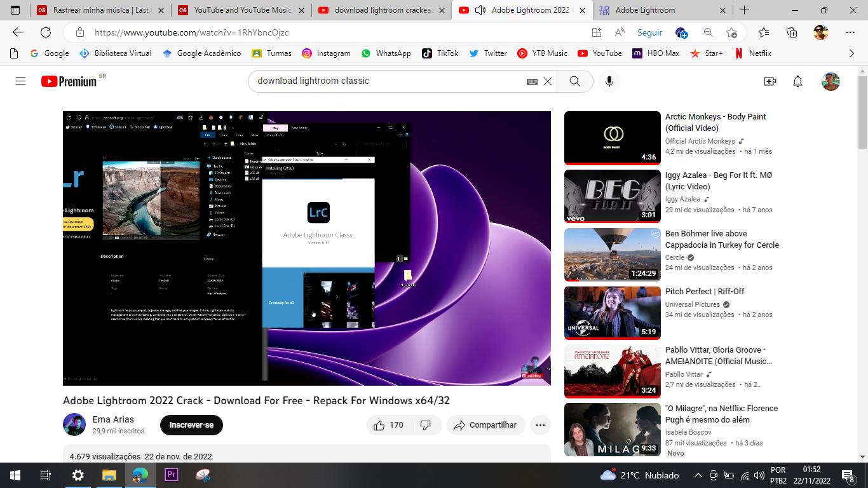Expand the bookmarks bar overflow chevron
Screen dimensions: 868x488
852,53
